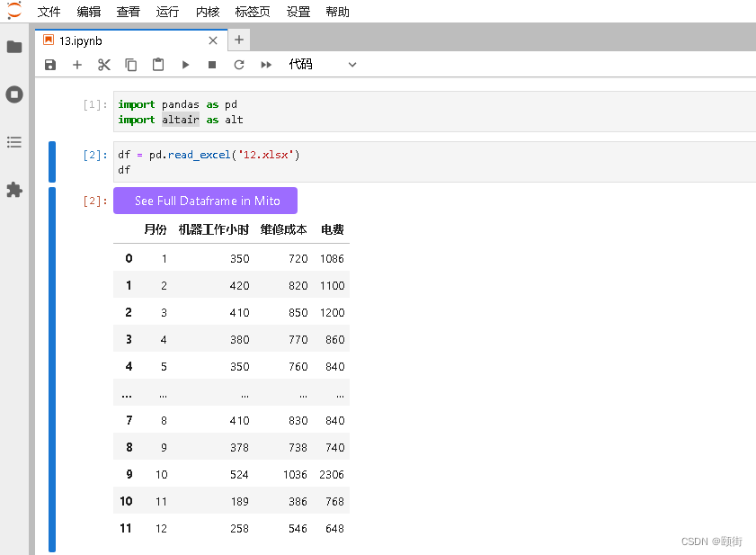
Task: Copy the selected cell
Action: [131, 65]
